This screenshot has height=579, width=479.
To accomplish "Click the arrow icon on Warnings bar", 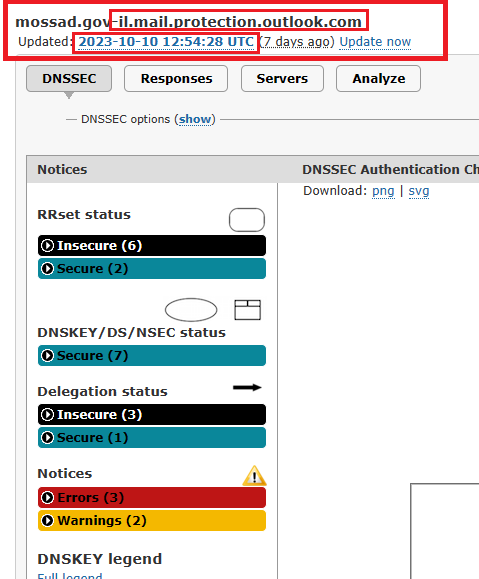I will [x=47, y=521].
